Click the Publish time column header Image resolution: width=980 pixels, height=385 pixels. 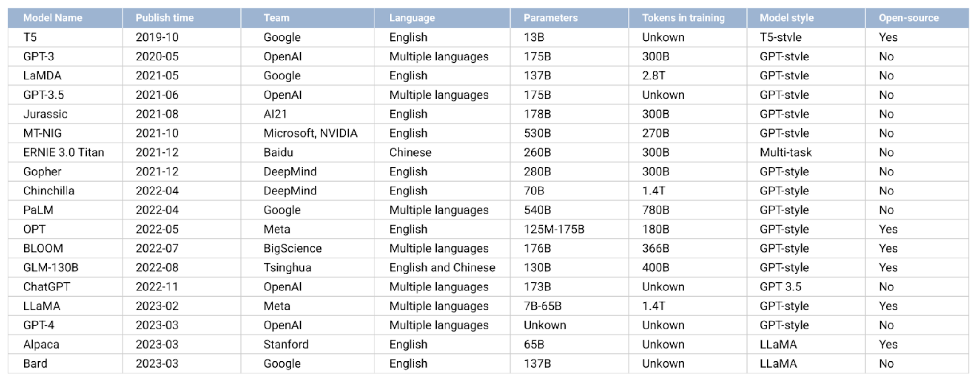182,18
